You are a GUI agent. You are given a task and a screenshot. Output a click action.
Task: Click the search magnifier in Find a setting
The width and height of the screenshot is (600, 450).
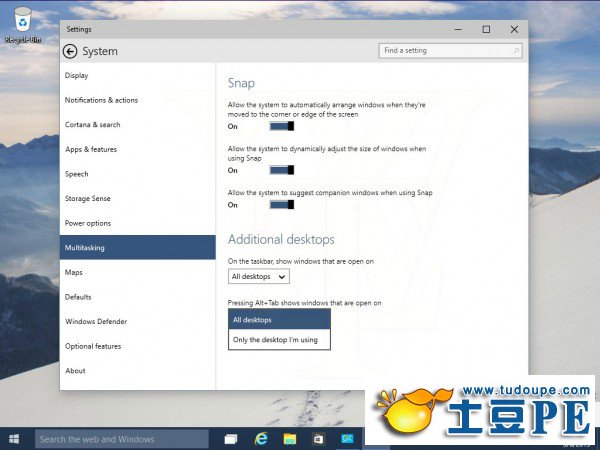coord(516,51)
